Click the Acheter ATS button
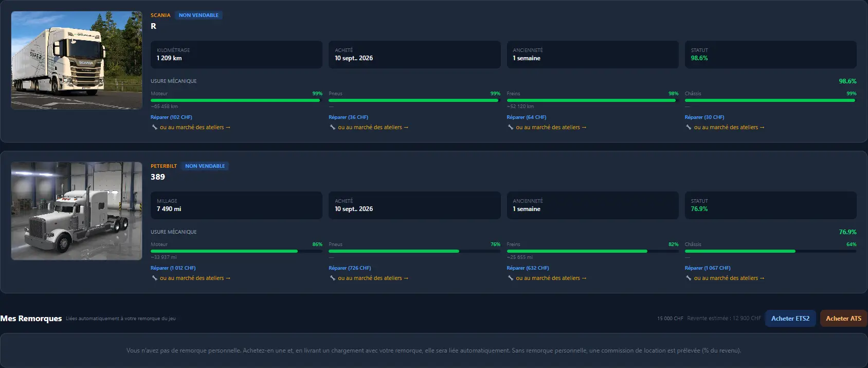This screenshot has width=868, height=368. [843, 319]
